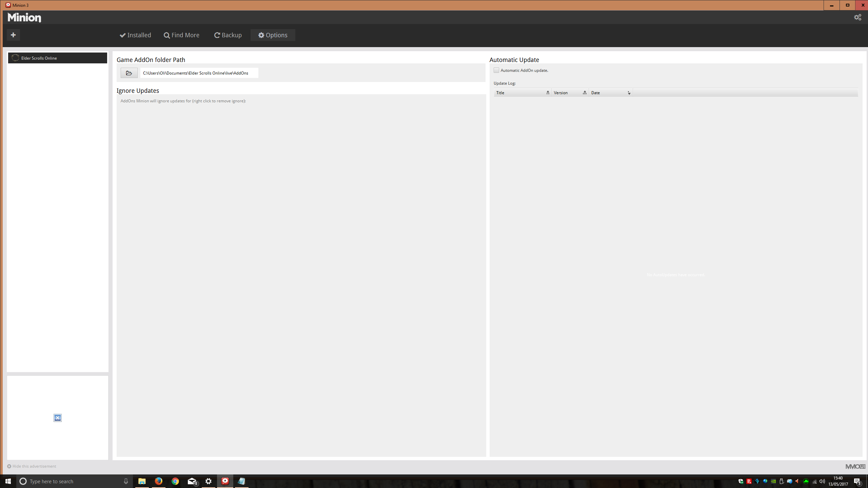This screenshot has width=868, height=488.
Task: Click green cloud tray icon
Action: tap(806, 481)
